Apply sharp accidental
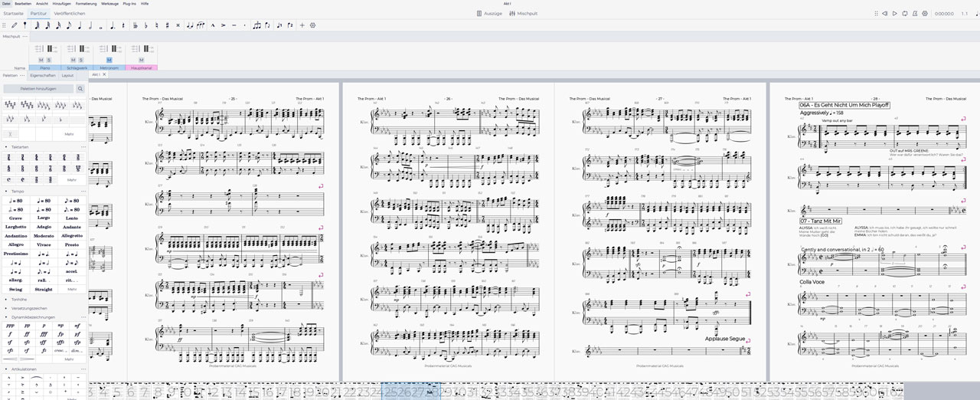 point(167,25)
